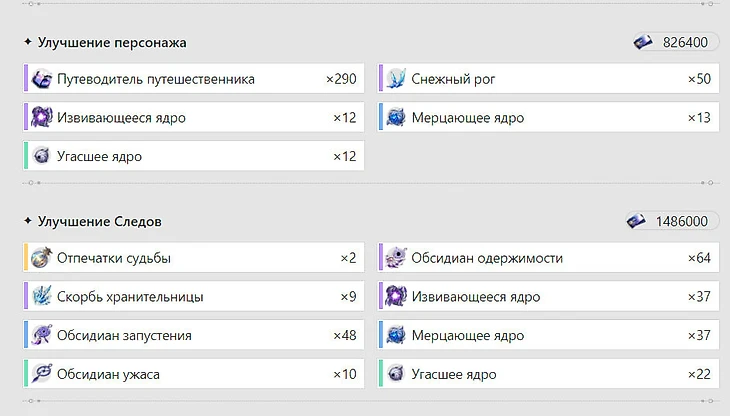Image resolution: width=730 pixels, height=416 pixels.
Task: Click the Путеводитель путешественника item icon
Action: click(x=41, y=79)
